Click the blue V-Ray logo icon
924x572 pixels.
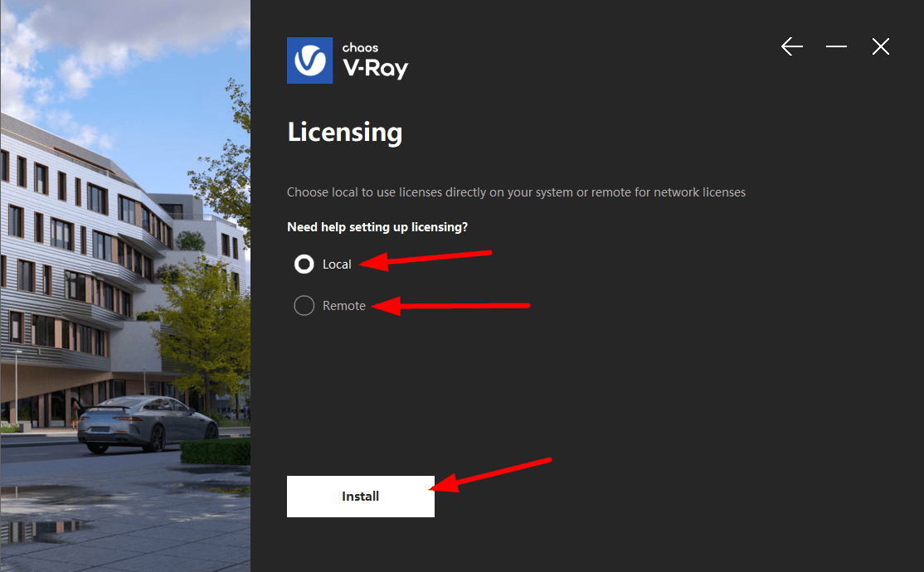[310, 61]
